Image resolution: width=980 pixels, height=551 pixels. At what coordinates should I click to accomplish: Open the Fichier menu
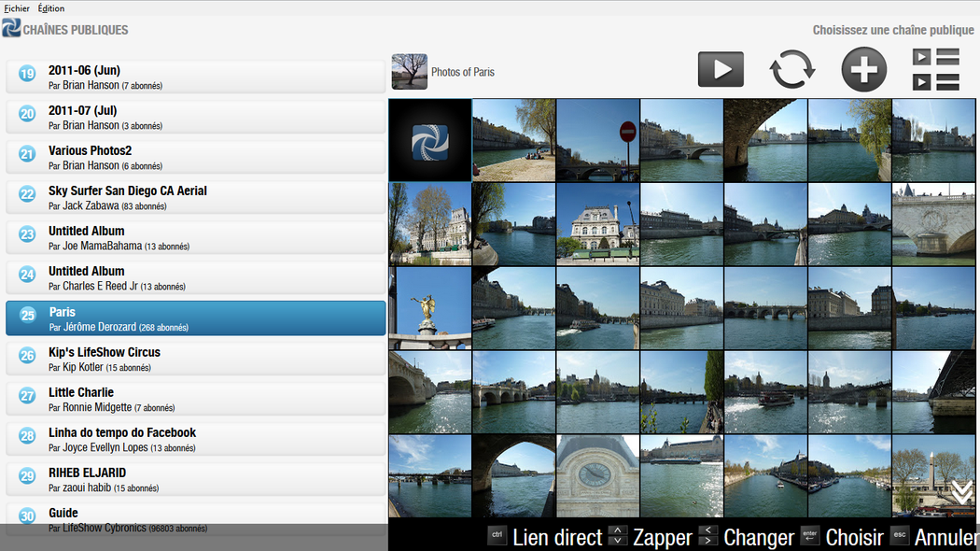17,8
